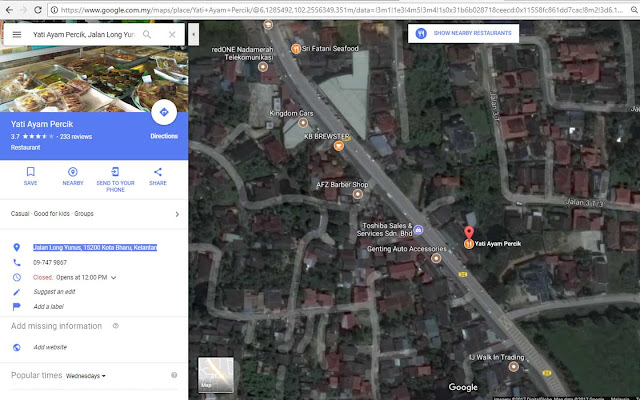
Task: Click Toshiba Sales & Services shop marker
Action: pyautogui.click(x=418, y=230)
